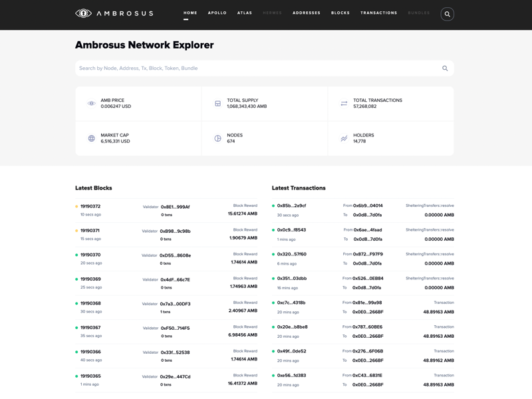Image resolution: width=532 pixels, height=399 pixels.
Task: Click block reward 16.41372 AMB
Action: pos(243,384)
